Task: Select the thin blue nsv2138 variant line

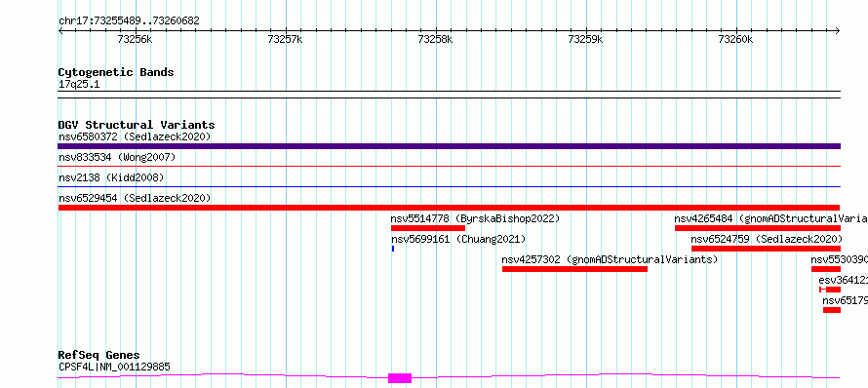Action: click(449, 186)
